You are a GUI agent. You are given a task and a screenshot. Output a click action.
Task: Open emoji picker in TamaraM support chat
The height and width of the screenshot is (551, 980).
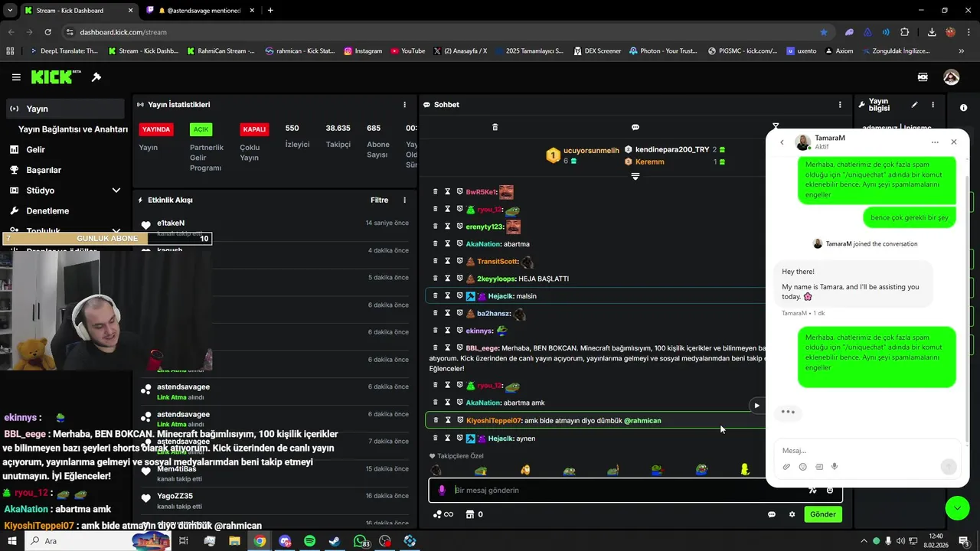click(802, 467)
